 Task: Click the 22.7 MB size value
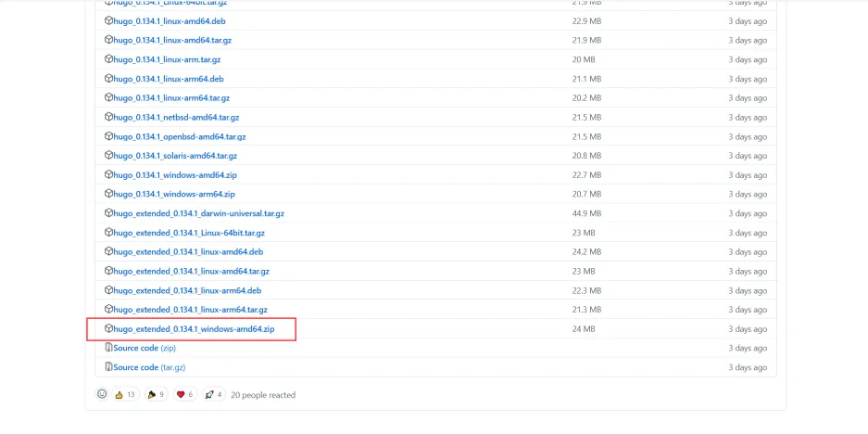tap(586, 175)
